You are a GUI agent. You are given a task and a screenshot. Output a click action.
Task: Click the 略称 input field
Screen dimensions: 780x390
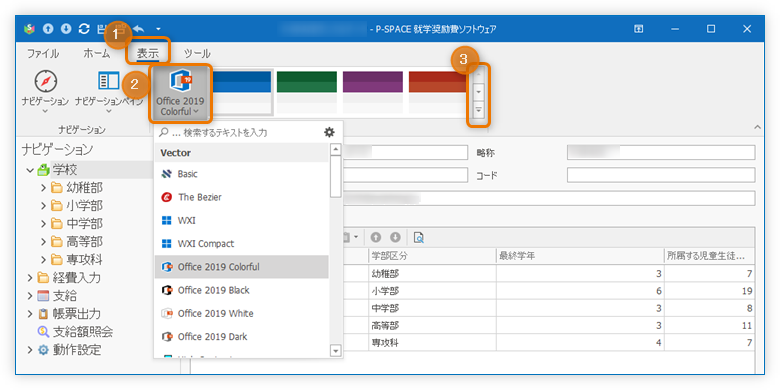(661, 152)
